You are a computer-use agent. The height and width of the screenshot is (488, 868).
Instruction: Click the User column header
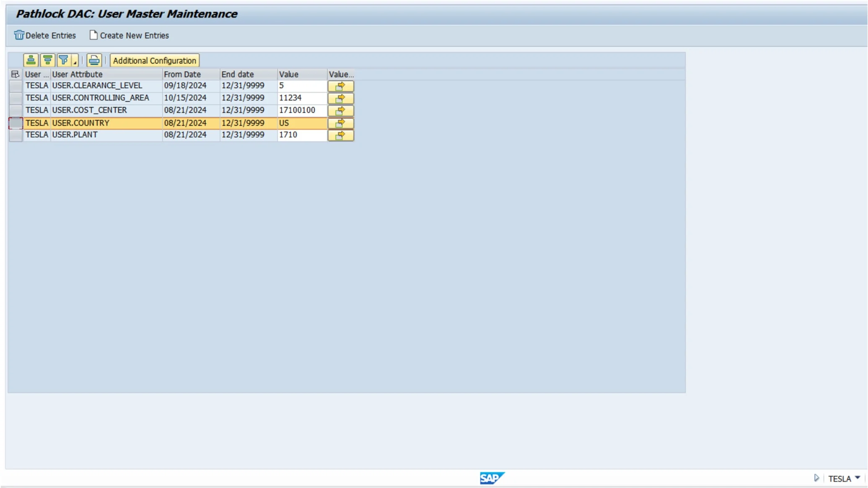[37, 74]
